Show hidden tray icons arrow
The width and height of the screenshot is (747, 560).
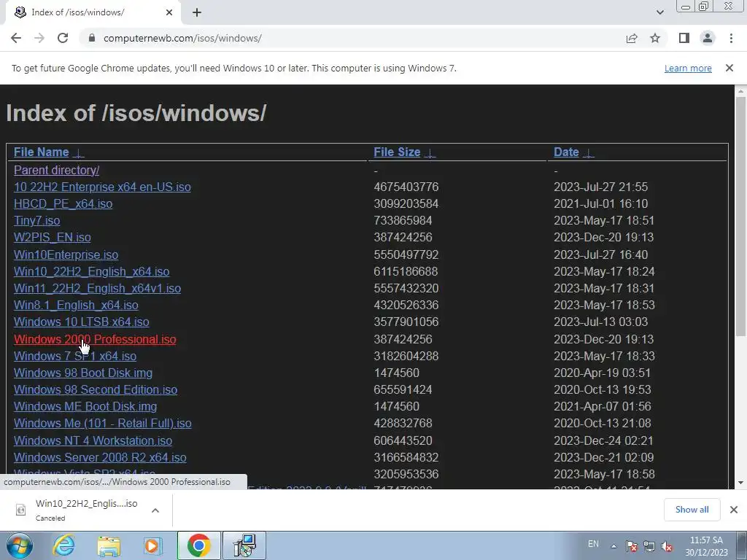click(x=614, y=546)
